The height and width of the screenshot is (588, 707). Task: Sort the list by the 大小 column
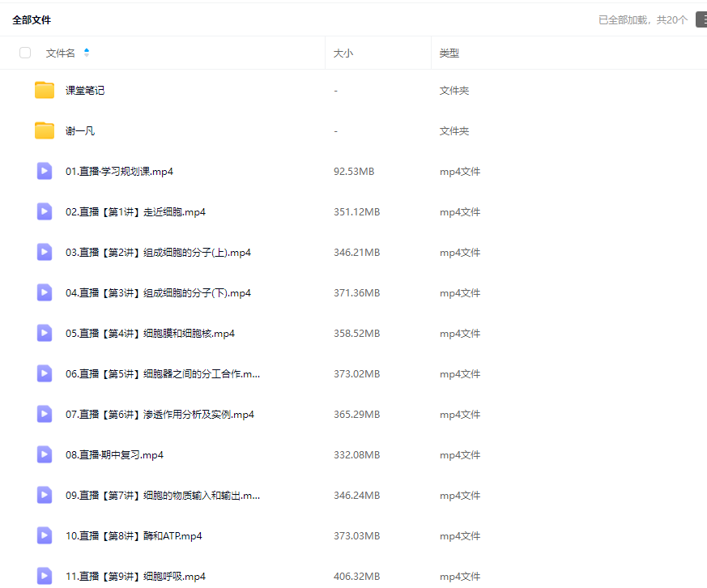click(343, 53)
